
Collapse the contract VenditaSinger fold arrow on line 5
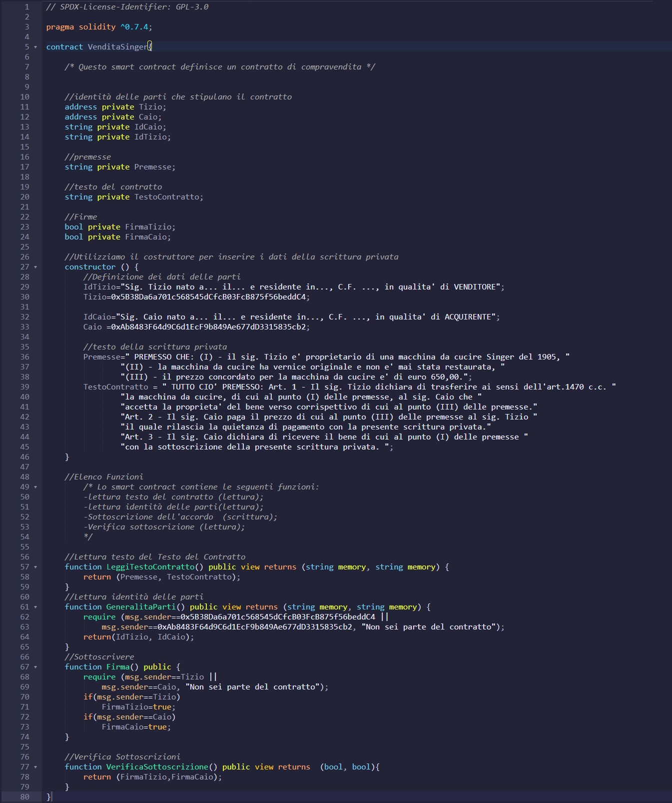pyautogui.click(x=35, y=47)
